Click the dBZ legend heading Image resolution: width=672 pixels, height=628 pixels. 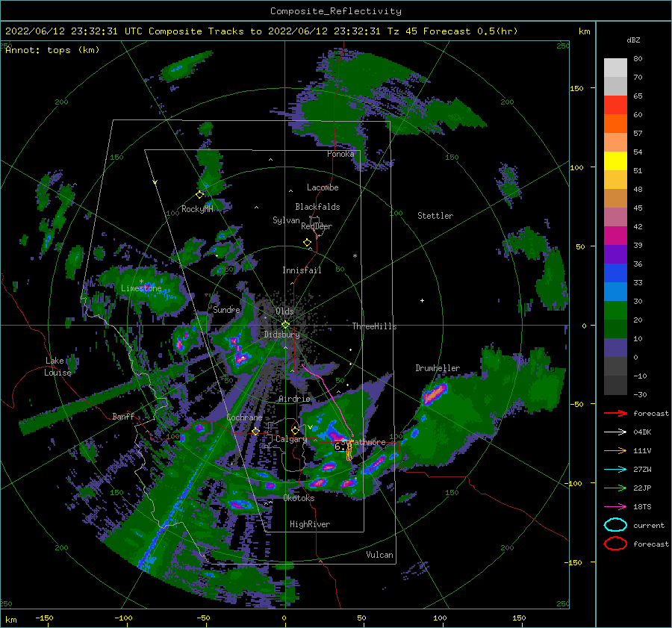tap(633, 40)
